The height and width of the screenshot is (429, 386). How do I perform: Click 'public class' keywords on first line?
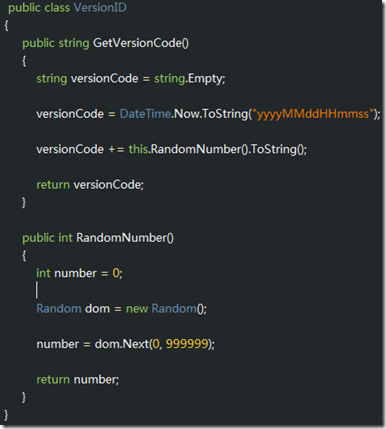click(x=39, y=8)
